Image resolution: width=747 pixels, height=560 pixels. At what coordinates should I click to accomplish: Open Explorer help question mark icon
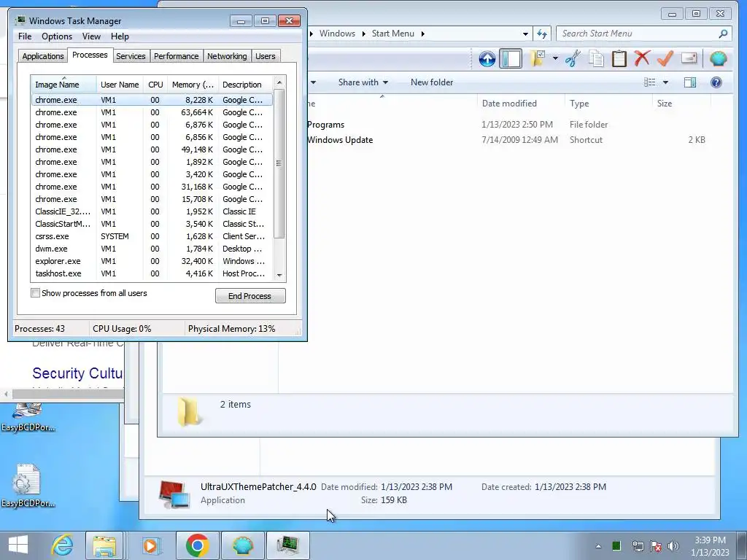coord(716,82)
